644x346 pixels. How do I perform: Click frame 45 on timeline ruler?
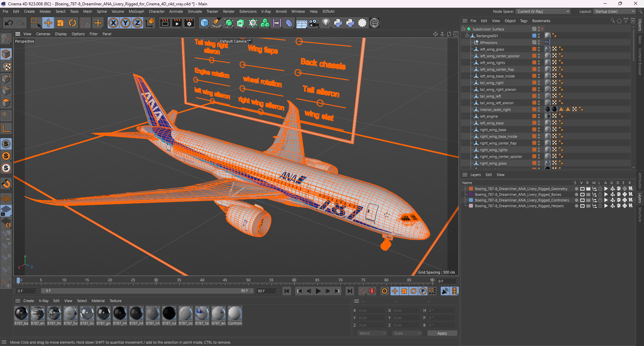tap(225, 280)
